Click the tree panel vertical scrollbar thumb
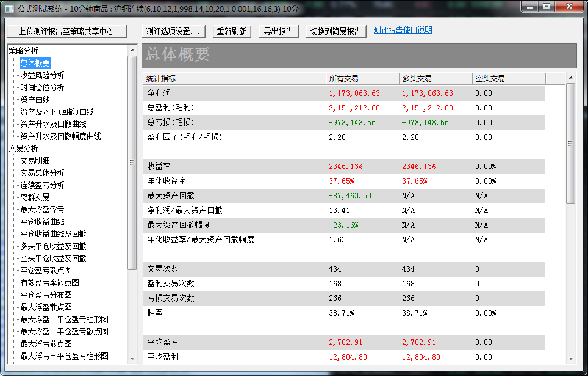Image resolution: width=588 pixels, height=376 pixels. (132, 162)
